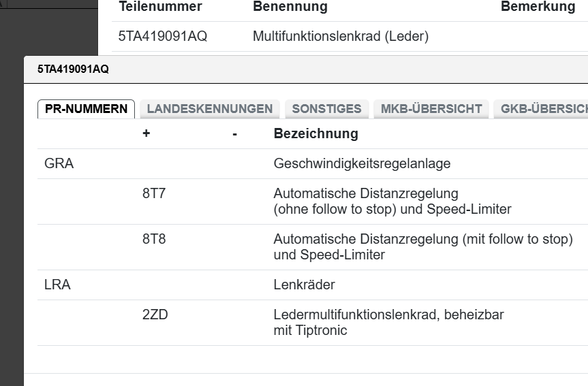The height and width of the screenshot is (386, 588).
Task: Select PR number 2ZD
Action: (x=155, y=315)
